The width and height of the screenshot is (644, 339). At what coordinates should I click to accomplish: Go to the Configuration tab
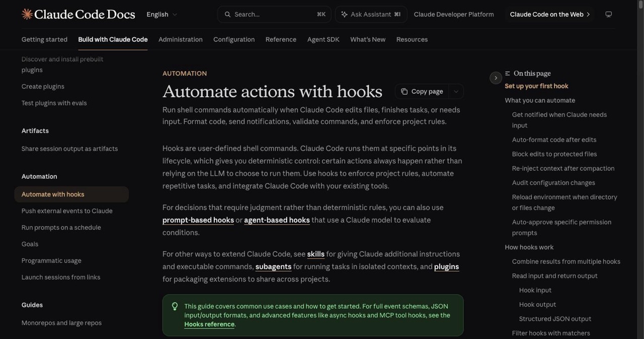coord(234,39)
